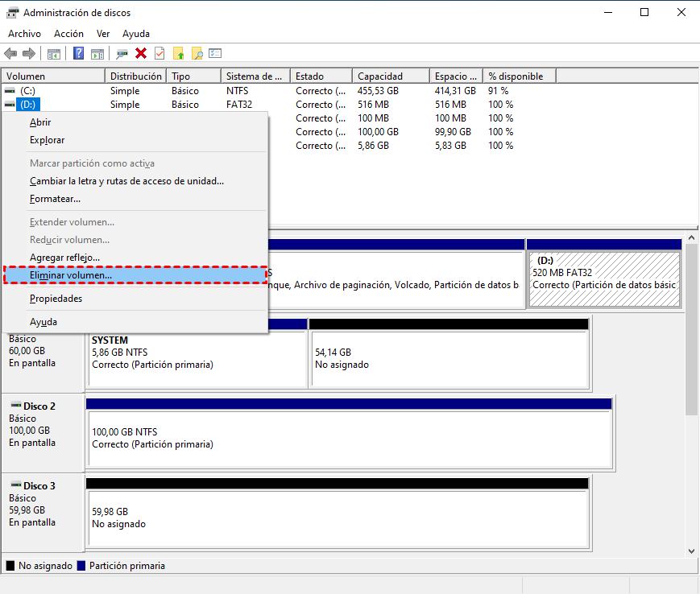Image resolution: width=700 pixels, height=594 pixels.
Task: Select the (C:) volume row
Action: 28,91
